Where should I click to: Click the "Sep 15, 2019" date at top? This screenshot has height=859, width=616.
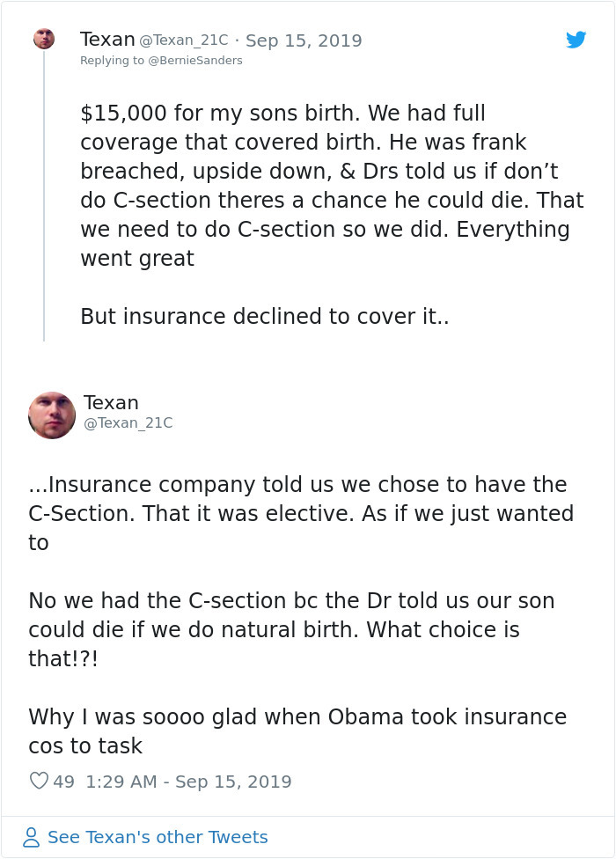point(304,40)
